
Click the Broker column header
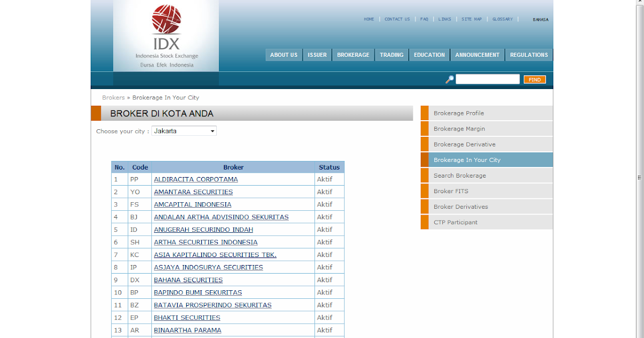[x=233, y=167]
